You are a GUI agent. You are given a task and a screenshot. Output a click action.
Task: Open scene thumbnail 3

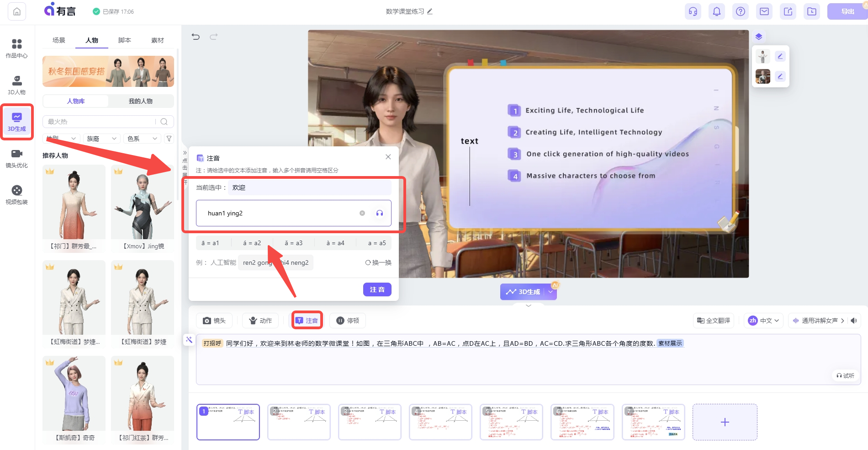coord(370,422)
